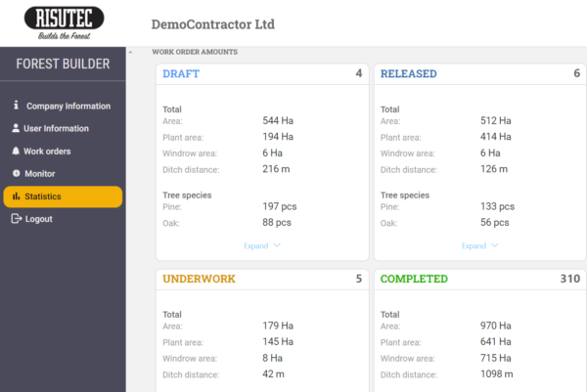Click the Company Information info icon
Screen dimensions: 587x392
16,106
